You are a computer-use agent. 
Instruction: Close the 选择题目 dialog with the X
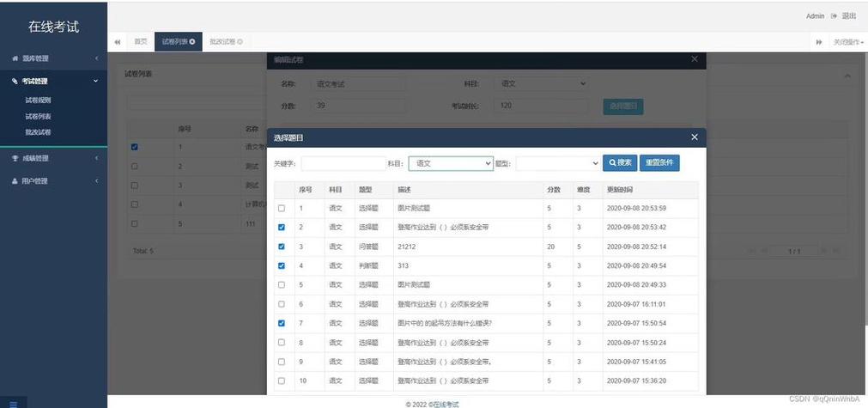tap(695, 137)
